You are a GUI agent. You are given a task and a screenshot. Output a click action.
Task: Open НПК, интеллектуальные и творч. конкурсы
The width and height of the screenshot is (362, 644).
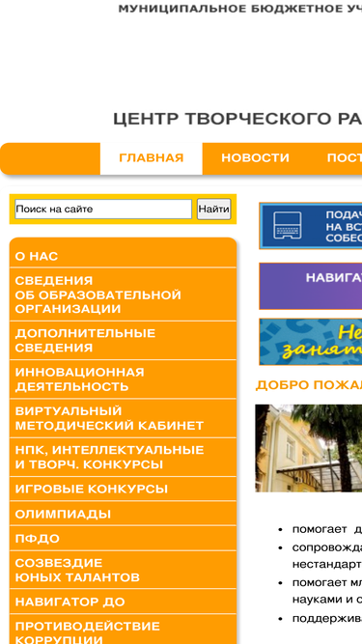coord(124,457)
